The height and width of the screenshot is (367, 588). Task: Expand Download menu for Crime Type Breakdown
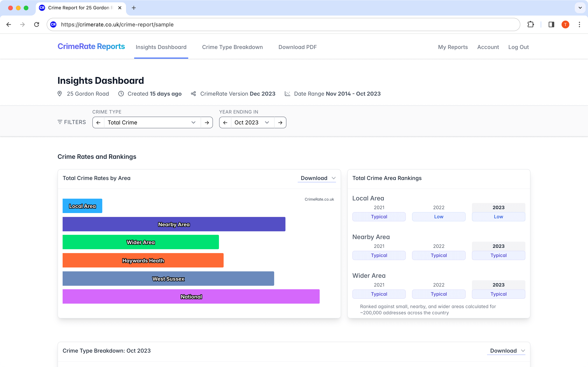pyautogui.click(x=506, y=351)
